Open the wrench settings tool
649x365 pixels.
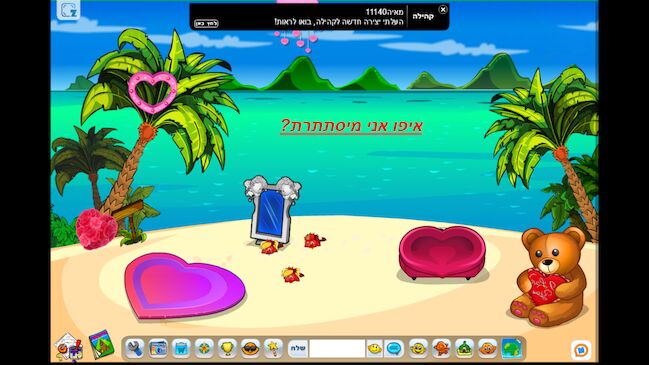tap(135, 348)
